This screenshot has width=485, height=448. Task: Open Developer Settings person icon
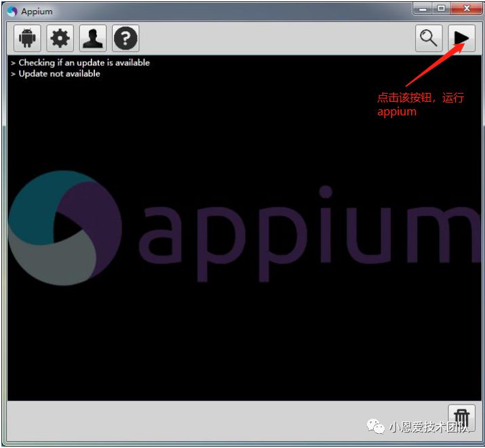[93, 38]
